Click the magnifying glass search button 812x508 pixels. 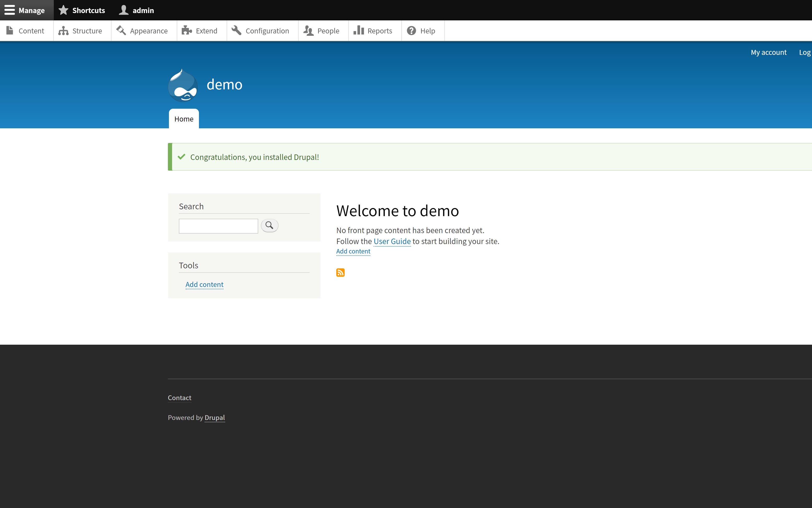click(x=269, y=226)
